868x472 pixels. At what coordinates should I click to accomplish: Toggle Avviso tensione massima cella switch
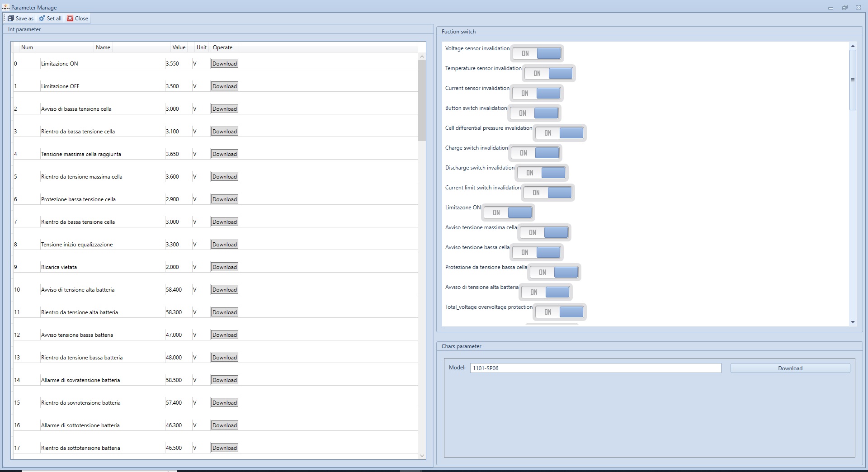(x=544, y=232)
